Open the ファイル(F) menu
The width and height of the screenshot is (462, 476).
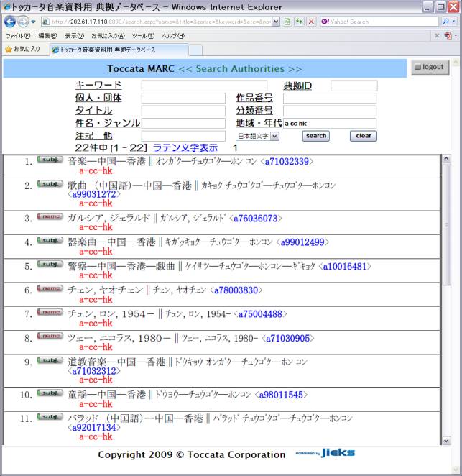click(18, 36)
